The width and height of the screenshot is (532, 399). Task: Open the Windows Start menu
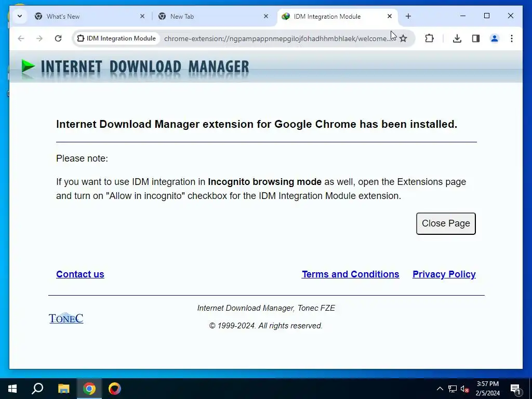12,389
